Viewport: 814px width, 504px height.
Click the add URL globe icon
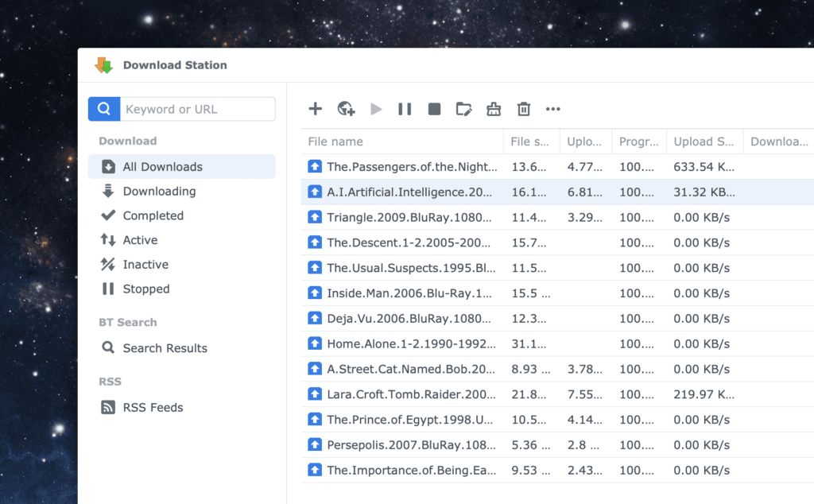pos(346,109)
